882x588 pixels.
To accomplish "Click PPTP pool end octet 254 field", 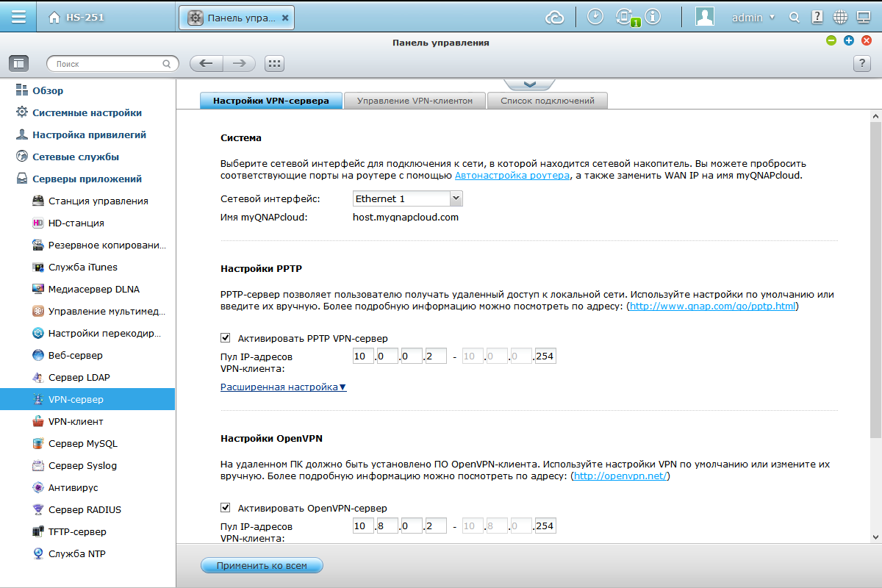I will click(x=545, y=356).
